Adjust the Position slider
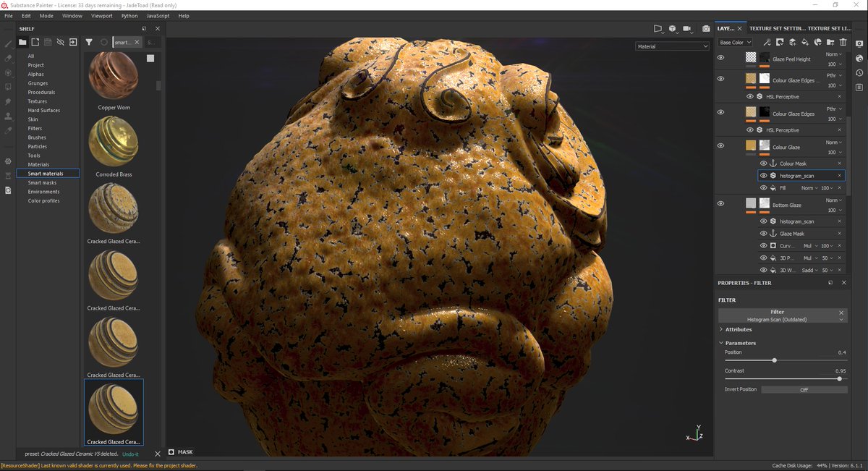Image resolution: width=868 pixels, height=471 pixels. (x=774, y=360)
